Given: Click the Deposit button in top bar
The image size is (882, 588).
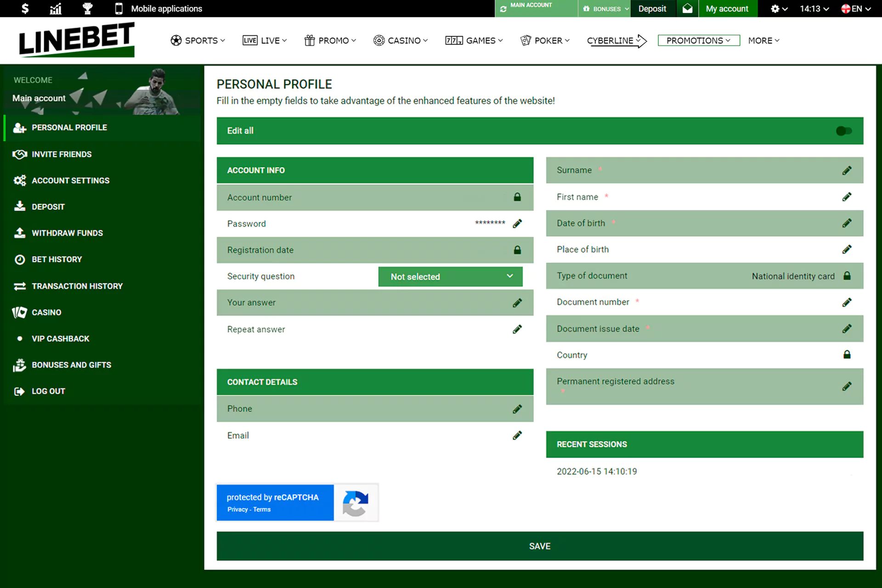Looking at the screenshot, I should (652, 9).
